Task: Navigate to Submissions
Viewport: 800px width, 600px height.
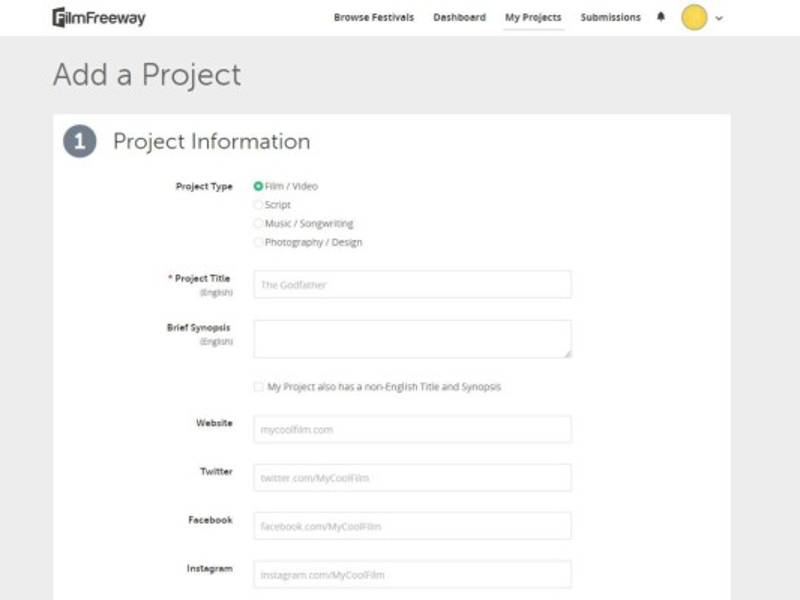Action: [610, 17]
